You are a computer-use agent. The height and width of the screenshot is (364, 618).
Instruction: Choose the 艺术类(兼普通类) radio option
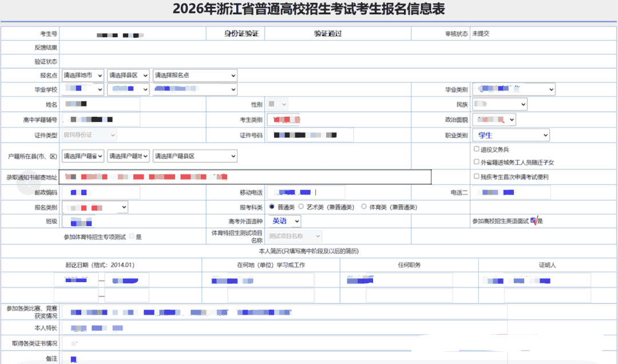coord(301,207)
